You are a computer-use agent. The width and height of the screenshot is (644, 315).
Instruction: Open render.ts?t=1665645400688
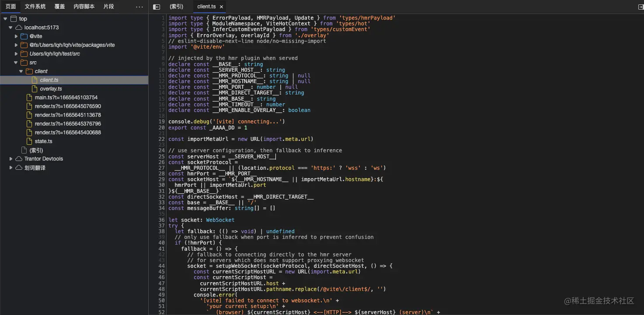point(68,133)
